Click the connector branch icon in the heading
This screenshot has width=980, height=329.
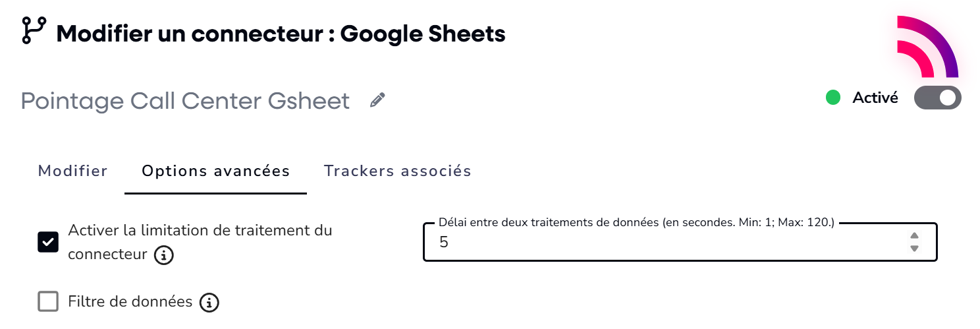tap(34, 31)
